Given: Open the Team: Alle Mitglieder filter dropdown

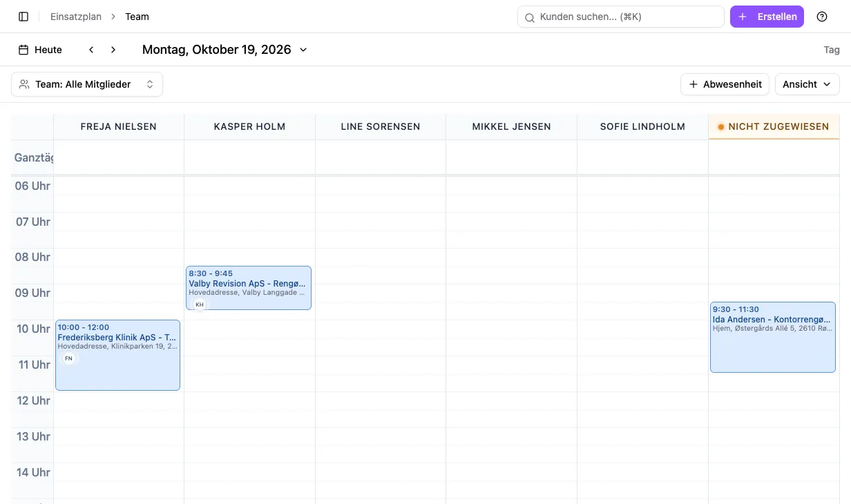Looking at the screenshot, I should 87,84.
